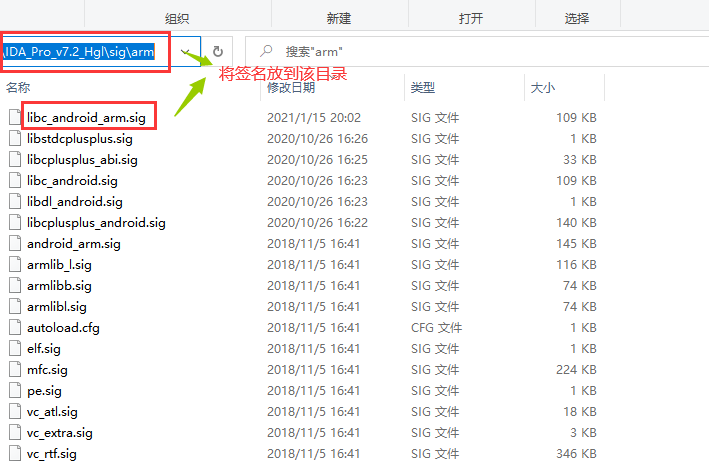Image resolution: width=709 pixels, height=474 pixels.
Task: Select file vc_rtf.sig
Action: tap(52, 454)
